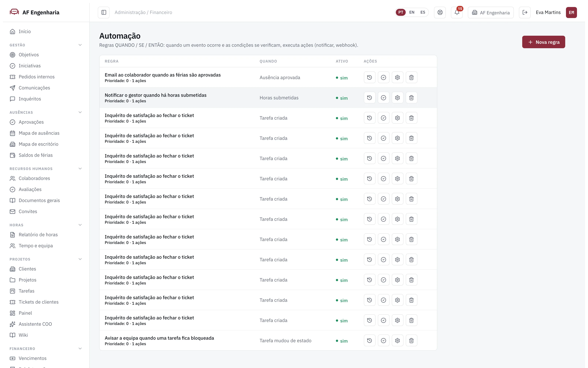Open Clientes in sidebar
The height and width of the screenshot is (368, 588).
[46, 269]
